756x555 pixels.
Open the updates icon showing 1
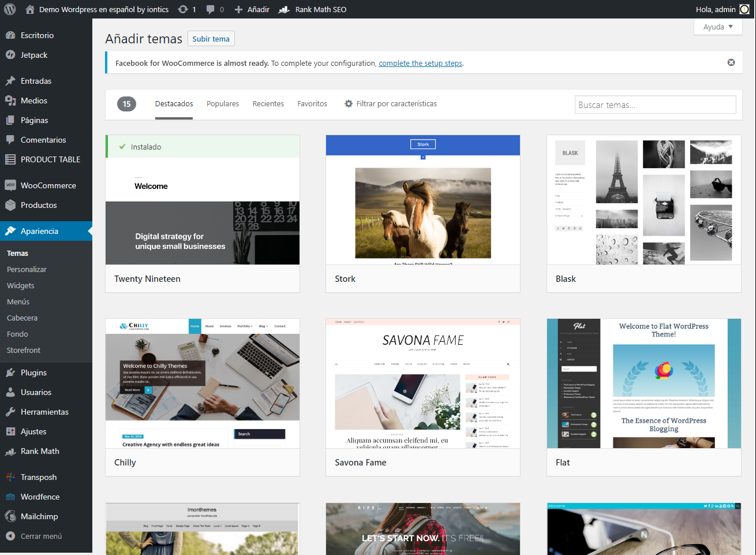tap(183, 9)
